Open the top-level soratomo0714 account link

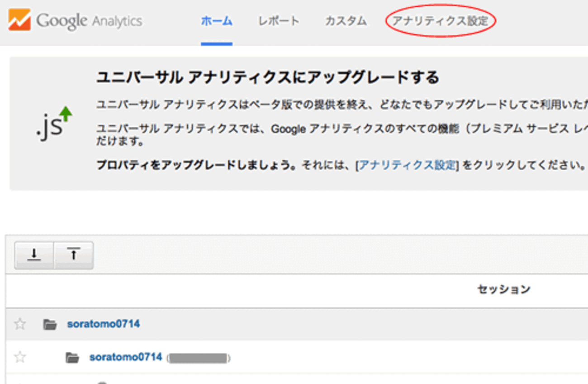tap(104, 324)
